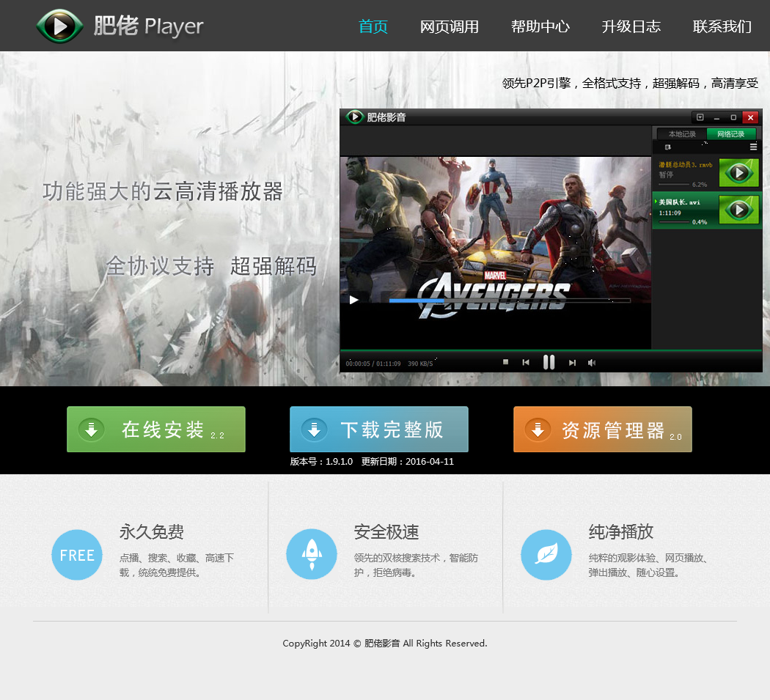This screenshot has height=700, width=770.
Task: Maximize the 肥佬影音 player window
Action: point(733,117)
